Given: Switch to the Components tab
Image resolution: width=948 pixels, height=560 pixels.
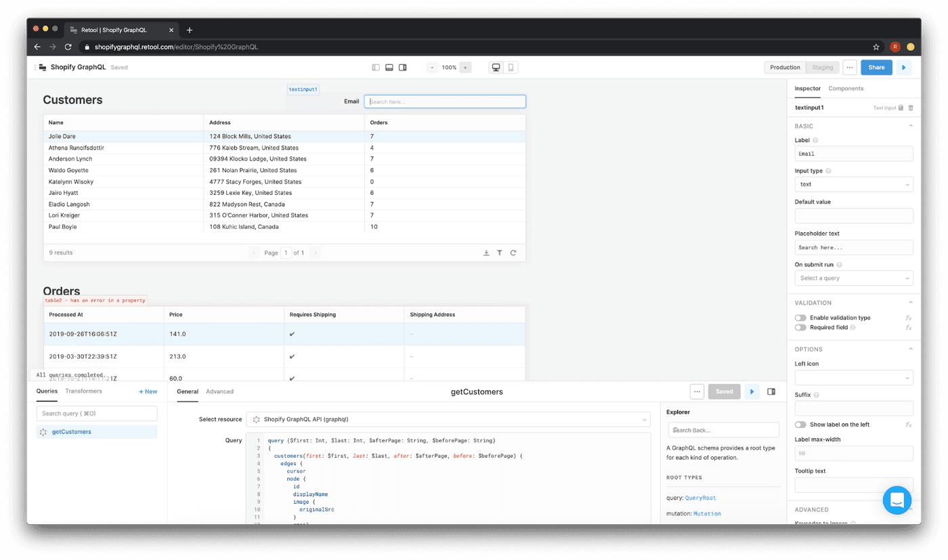Looking at the screenshot, I should tap(846, 89).
